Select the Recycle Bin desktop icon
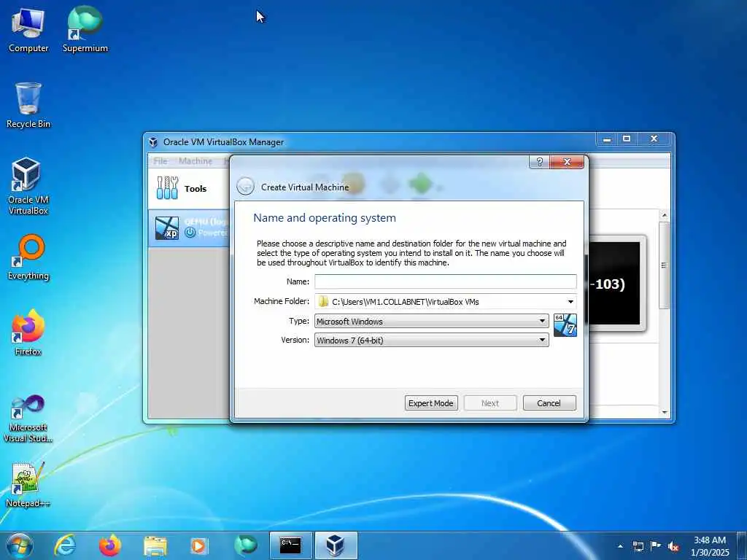 (28, 105)
